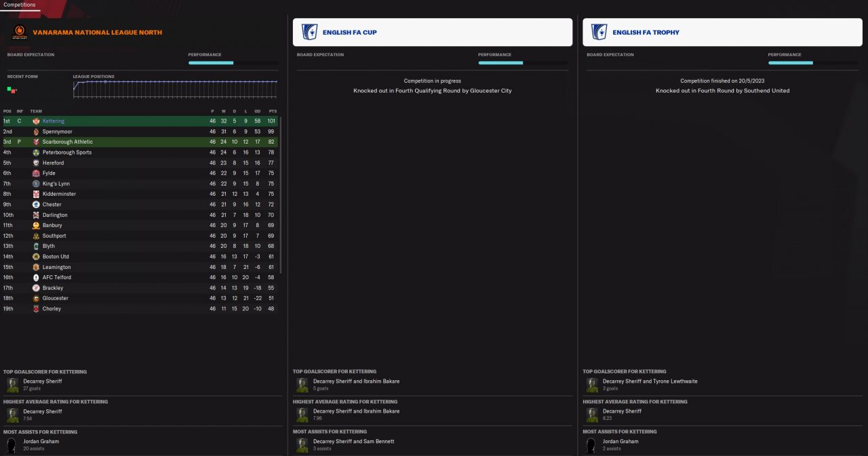Click the Hereford club badge
Screen dimensions: 868x456
[36, 163]
